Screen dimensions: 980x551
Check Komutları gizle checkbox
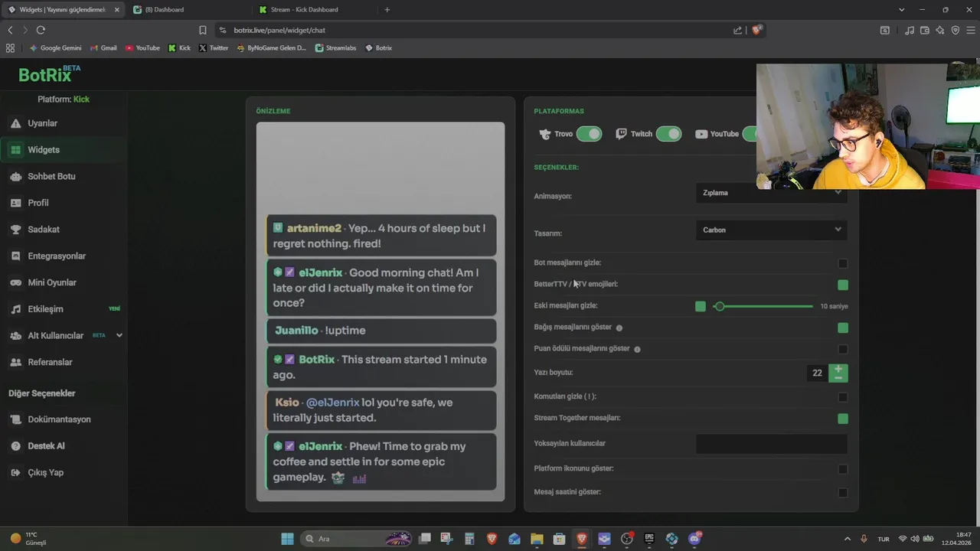tap(843, 397)
